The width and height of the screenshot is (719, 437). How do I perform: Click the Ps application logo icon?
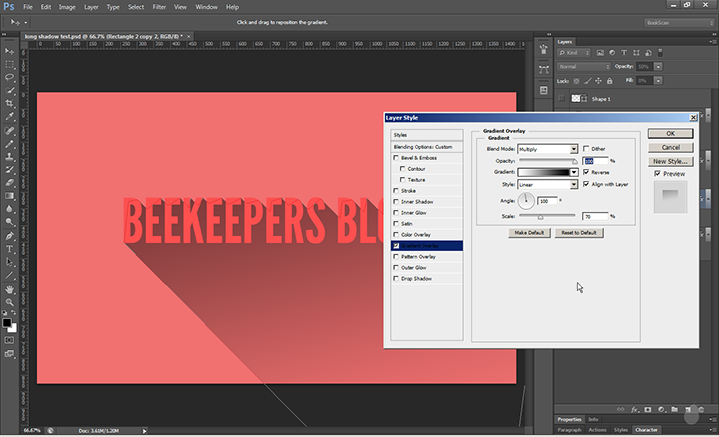tap(9, 7)
